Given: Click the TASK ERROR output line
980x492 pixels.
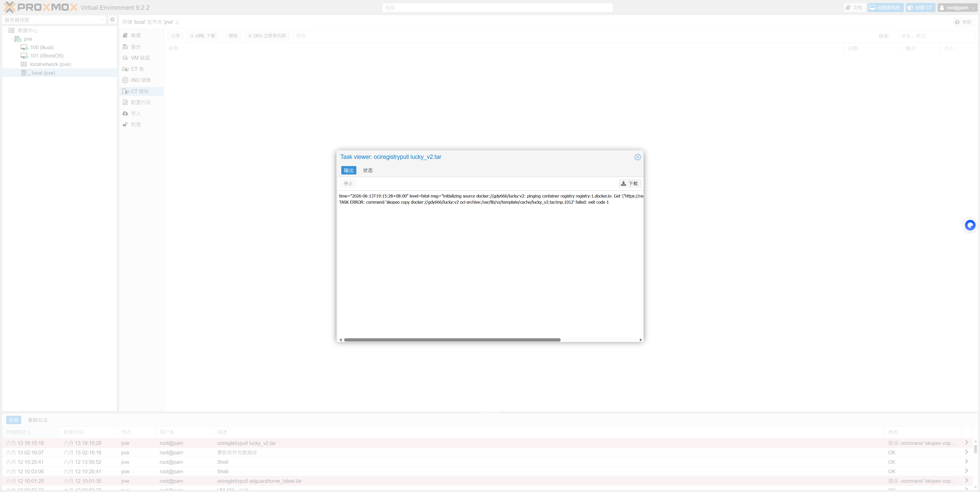Looking at the screenshot, I should click(474, 202).
